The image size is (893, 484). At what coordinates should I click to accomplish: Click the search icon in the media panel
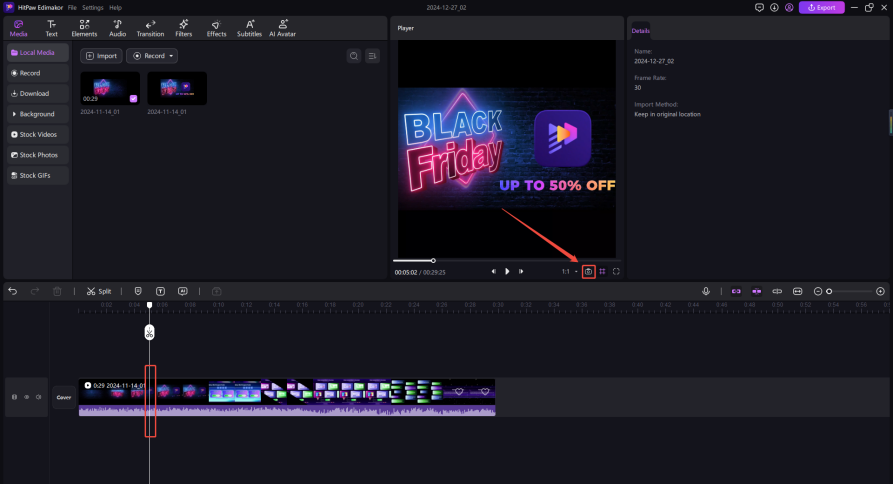point(353,56)
